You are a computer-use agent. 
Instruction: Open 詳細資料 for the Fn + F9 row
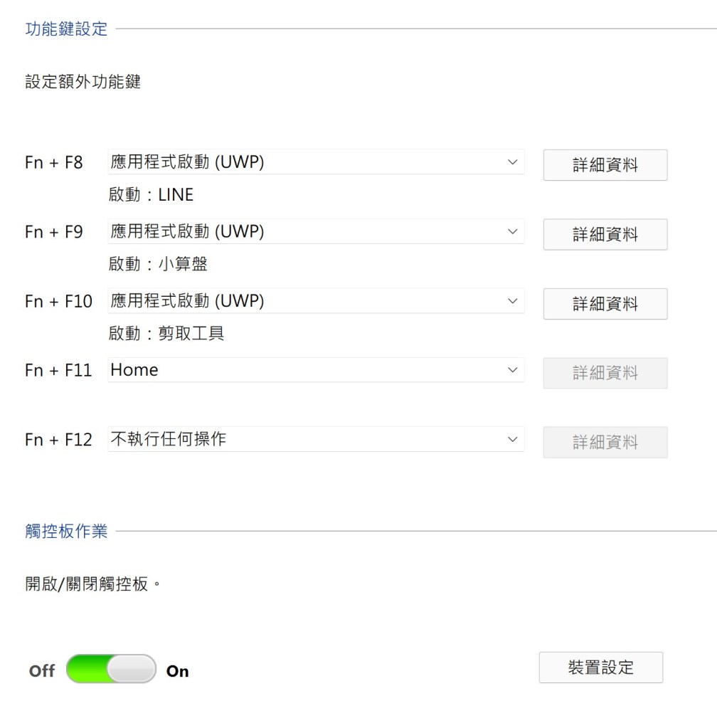(x=605, y=234)
